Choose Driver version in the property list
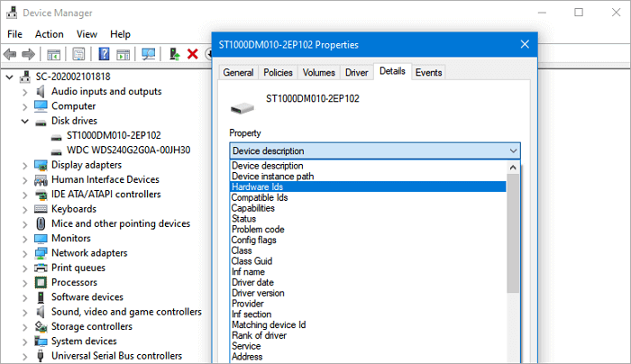The height and width of the screenshot is (364, 631). click(x=258, y=293)
